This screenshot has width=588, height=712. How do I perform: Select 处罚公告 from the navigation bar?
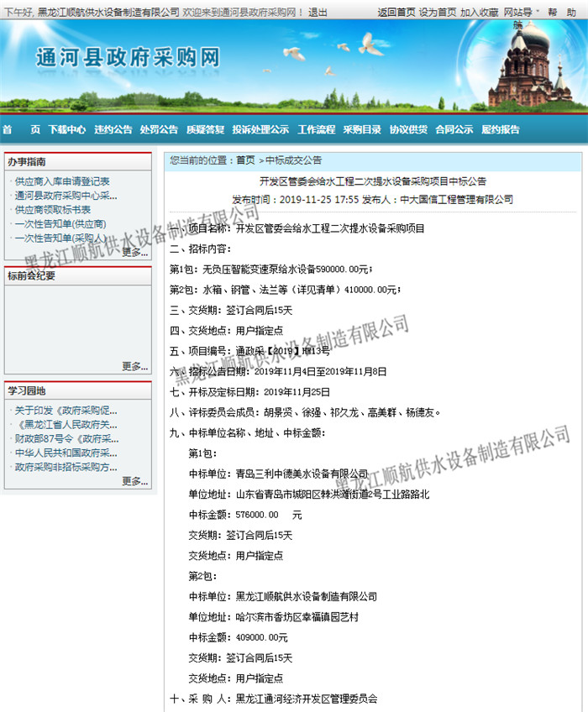point(159,129)
